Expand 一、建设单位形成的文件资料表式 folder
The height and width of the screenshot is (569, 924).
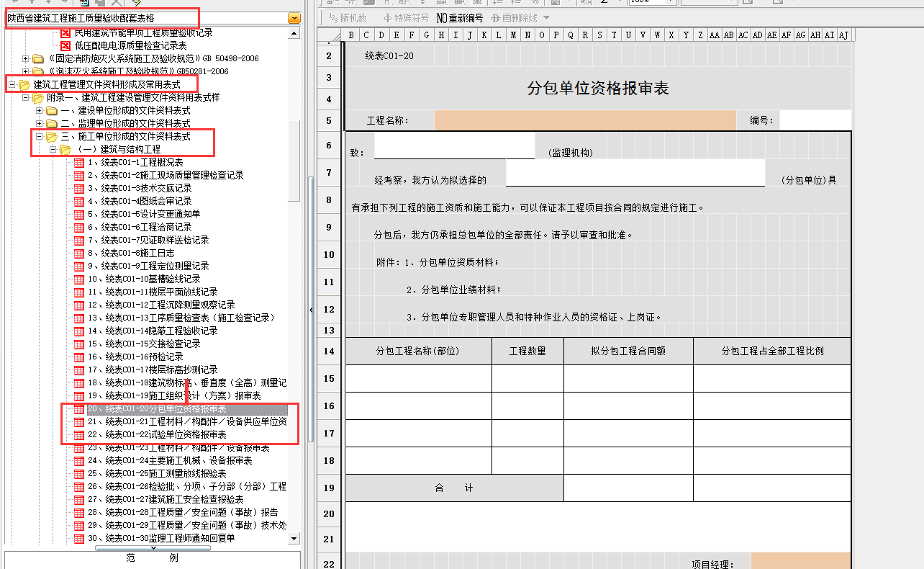[40, 111]
